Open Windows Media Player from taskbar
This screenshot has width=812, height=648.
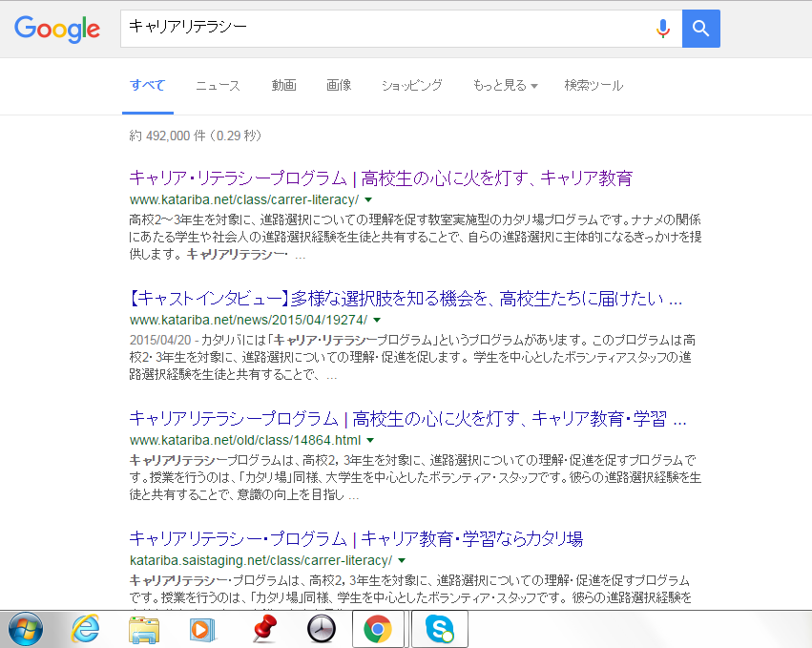[x=202, y=630]
